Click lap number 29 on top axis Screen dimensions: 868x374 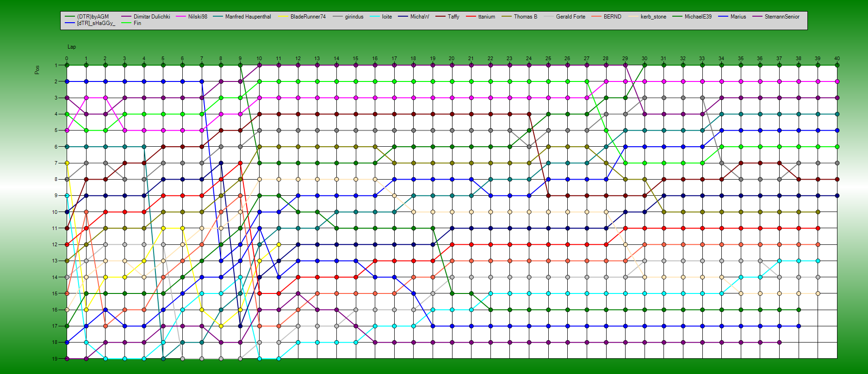pyautogui.click(x=625, y=59)
